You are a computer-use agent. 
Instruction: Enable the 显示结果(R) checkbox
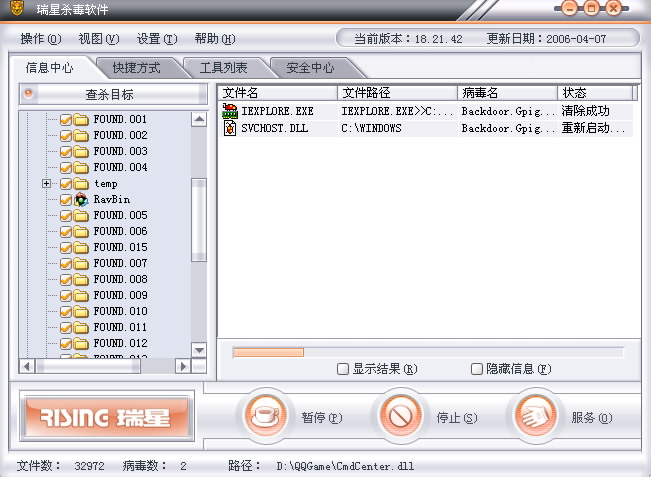[343, 369]
